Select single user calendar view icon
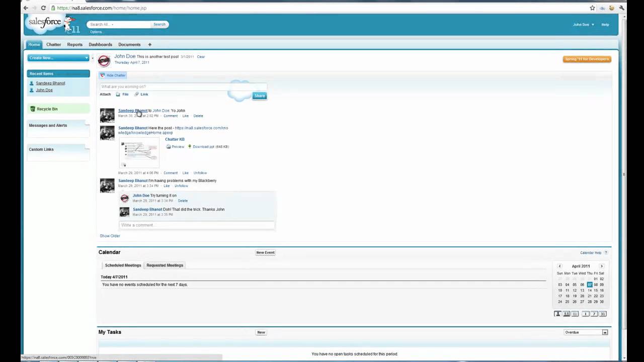Screen dimensions: 644x362 557,314
